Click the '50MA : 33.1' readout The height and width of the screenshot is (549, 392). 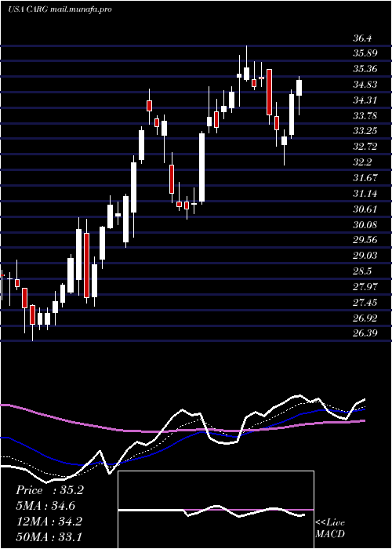tap(49, 536)
